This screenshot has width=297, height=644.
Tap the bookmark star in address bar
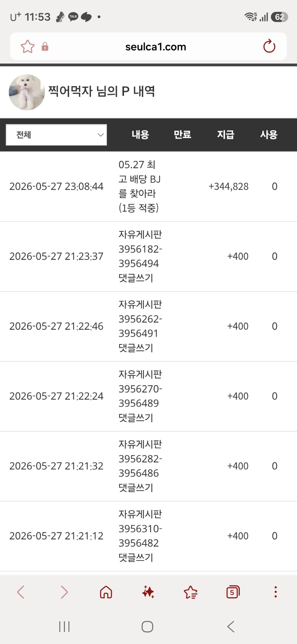pyautogui.click(x=27, y=47)
